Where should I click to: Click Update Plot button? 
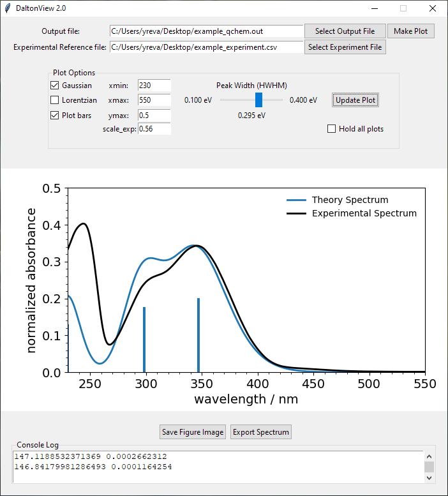coord(355,100)
